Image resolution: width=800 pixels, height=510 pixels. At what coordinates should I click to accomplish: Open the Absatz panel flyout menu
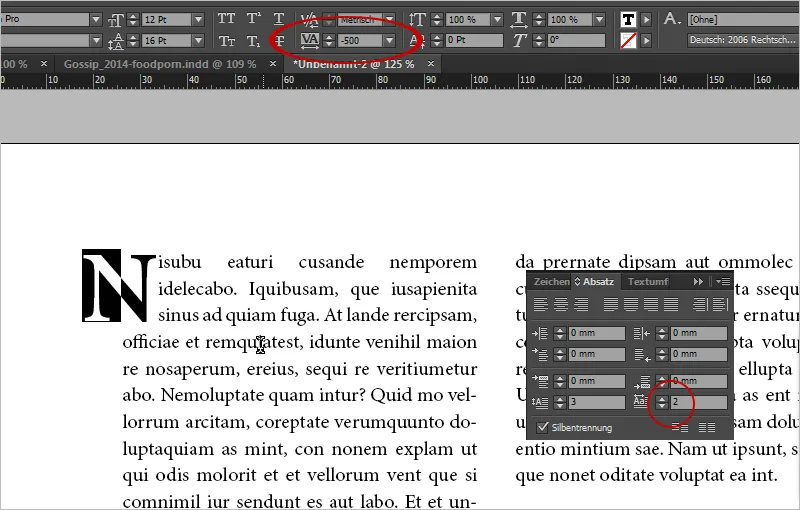tap(723, 282)
